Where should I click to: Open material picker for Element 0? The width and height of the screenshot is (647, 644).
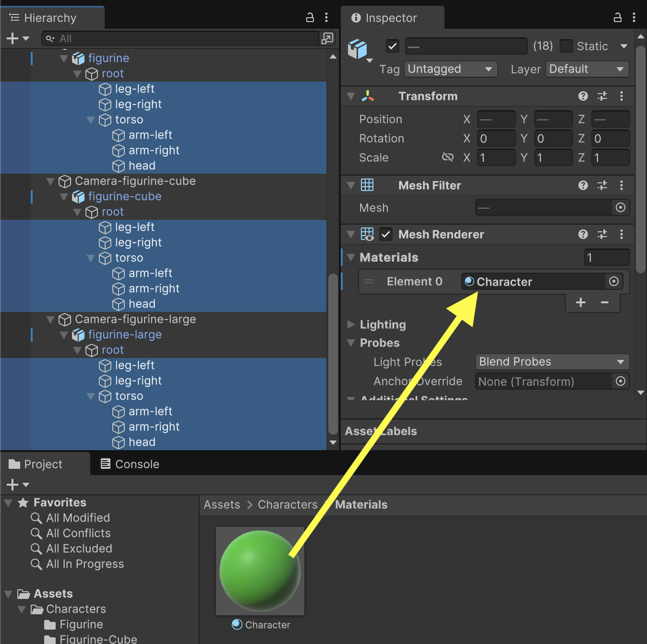pos(613,282)
